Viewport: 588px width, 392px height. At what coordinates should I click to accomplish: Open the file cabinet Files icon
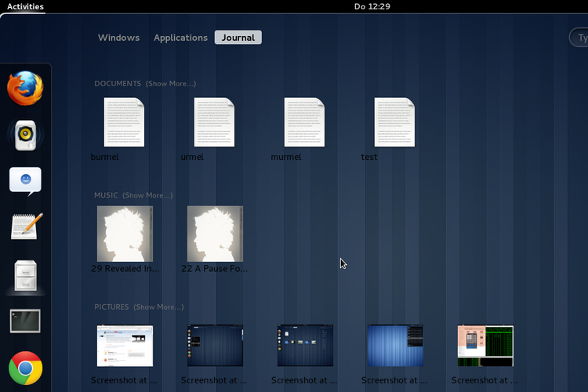(25, 274)
